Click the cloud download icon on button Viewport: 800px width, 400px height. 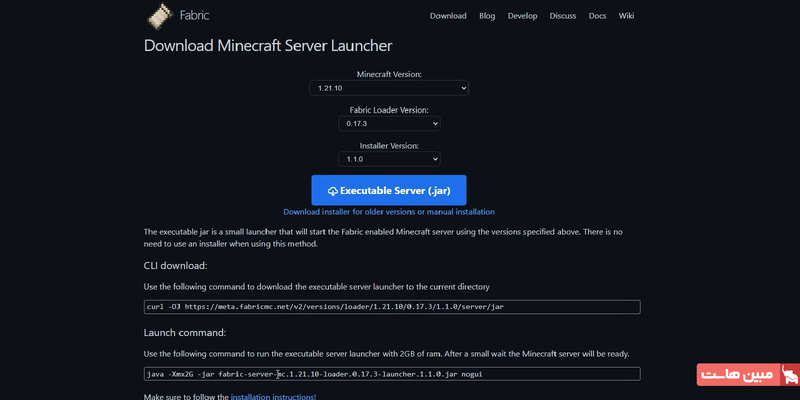(333, 191)
